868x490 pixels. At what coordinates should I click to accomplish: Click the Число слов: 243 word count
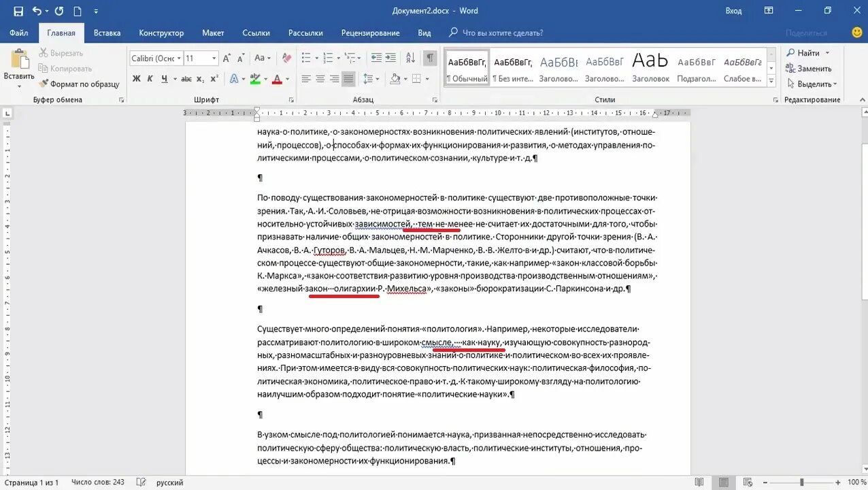[x=97, y=483]
